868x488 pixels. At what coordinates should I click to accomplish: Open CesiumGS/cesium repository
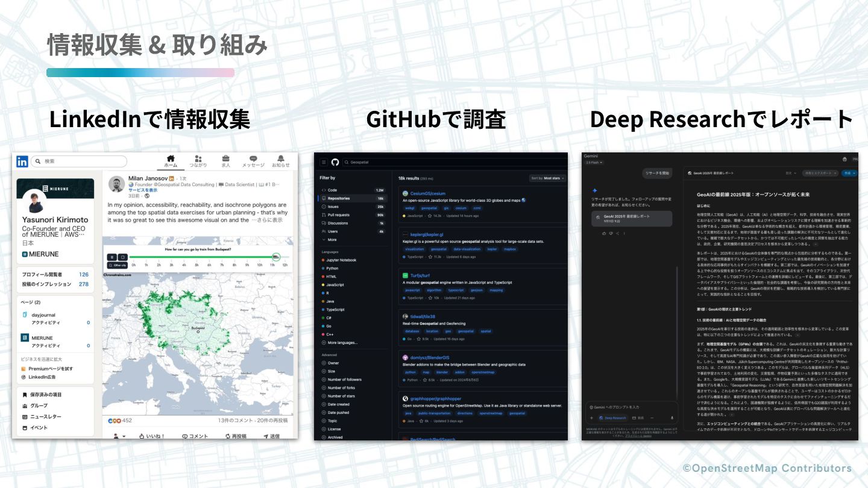pyautogui.click(x=428, y=193)
